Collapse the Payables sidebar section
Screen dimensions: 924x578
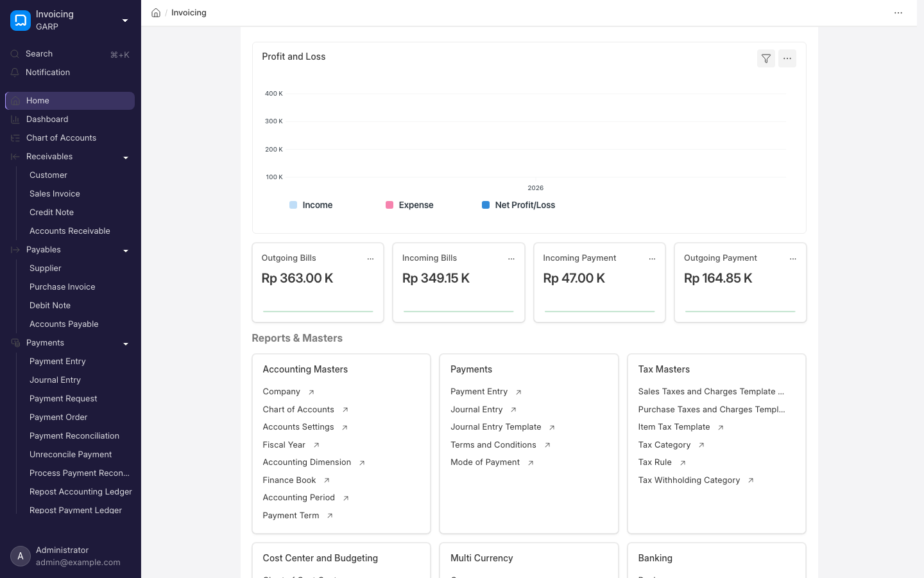(126, 251)
